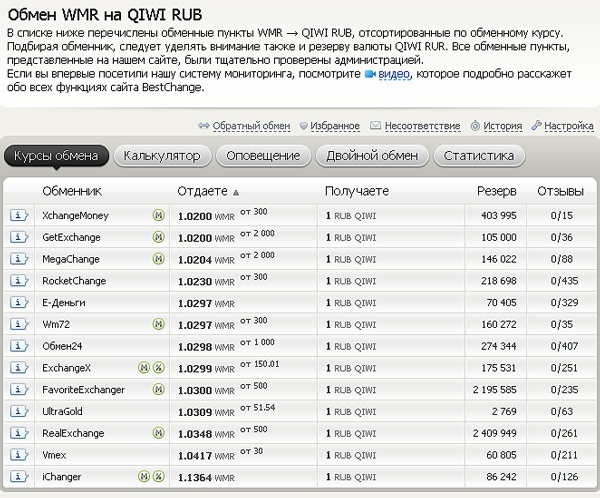The width and height of the screenshot is (600, 498).
Task: Click reserve value 2 195 585
Action: click(494, 390)
